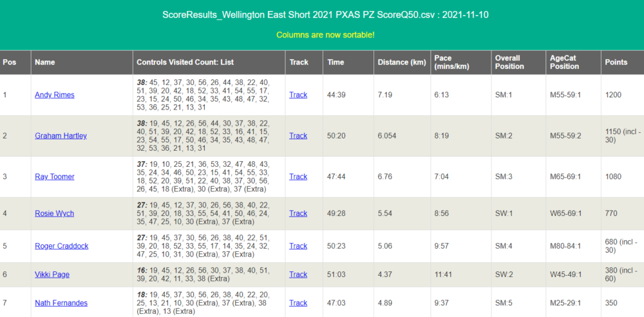View Track link for Vikki Page
This screenshot has height=317, width=644.
click(x=298, y=274)
